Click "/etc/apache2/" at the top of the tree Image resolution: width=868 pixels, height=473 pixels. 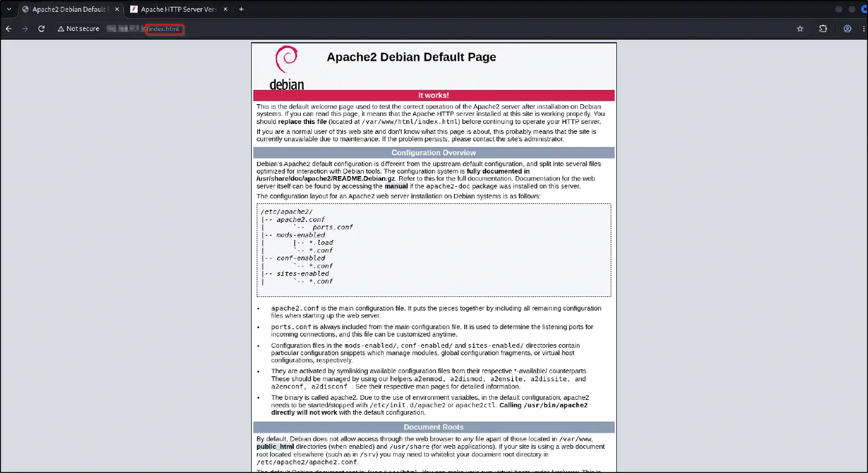pyautogui.click(x=286, y=212)
